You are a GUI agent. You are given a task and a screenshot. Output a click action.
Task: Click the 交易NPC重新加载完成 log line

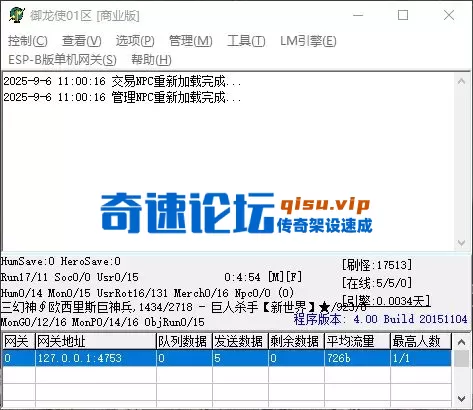122,81
